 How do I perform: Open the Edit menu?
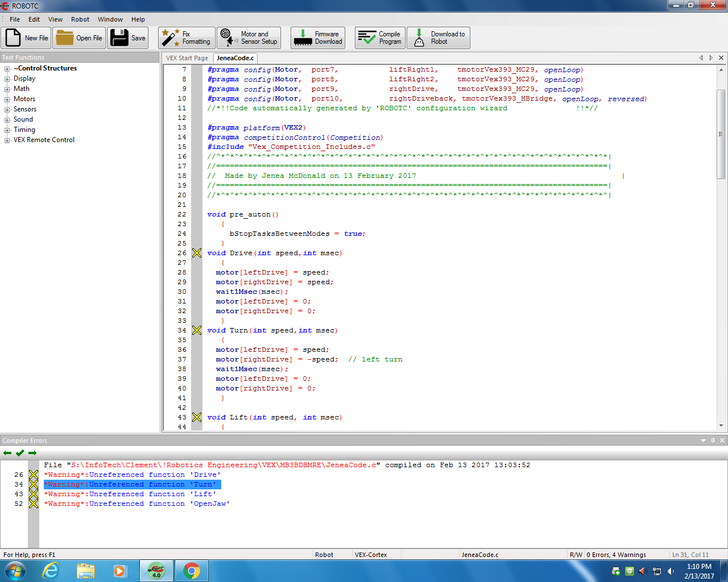[x=34, y=19]
